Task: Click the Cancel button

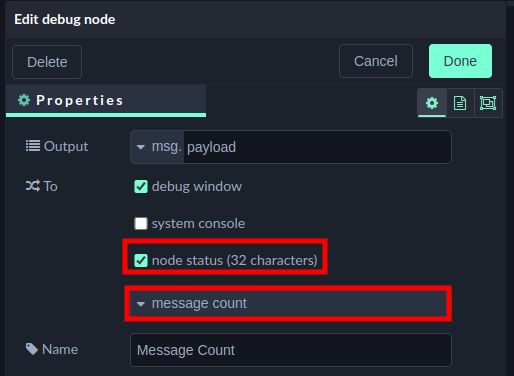Action: tap(376, 61)
